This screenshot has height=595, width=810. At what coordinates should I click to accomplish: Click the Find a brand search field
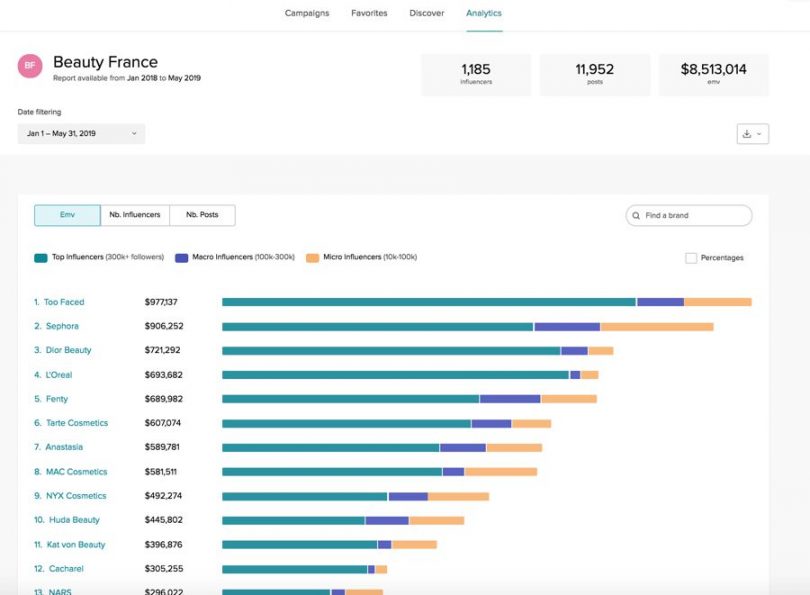pos(689,215)
